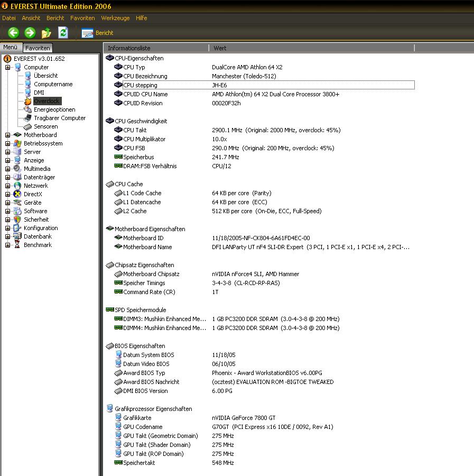Screen dimensions: 474x476
Task: Switch to the Menü tab
Action: coord(11,47)
